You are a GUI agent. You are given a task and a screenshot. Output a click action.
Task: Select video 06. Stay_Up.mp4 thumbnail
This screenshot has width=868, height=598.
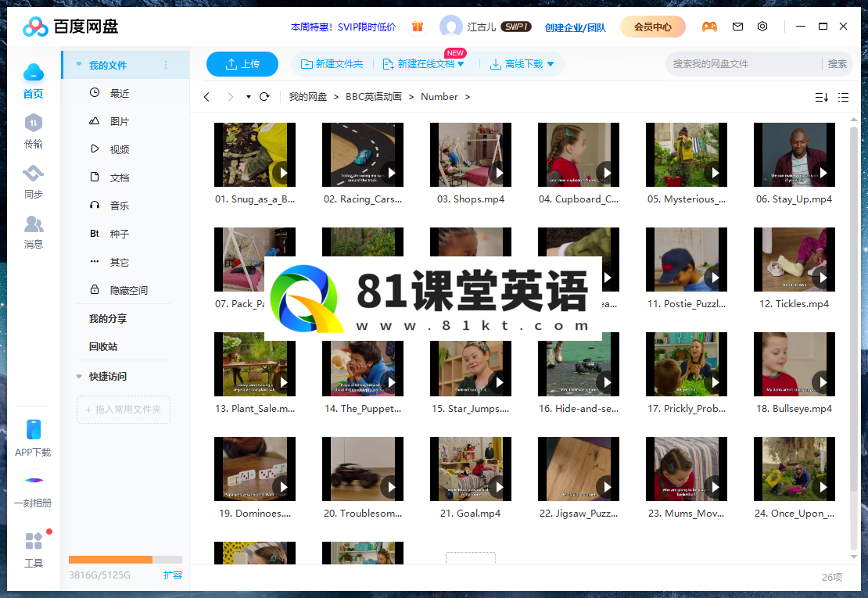(x=794, y=155)
